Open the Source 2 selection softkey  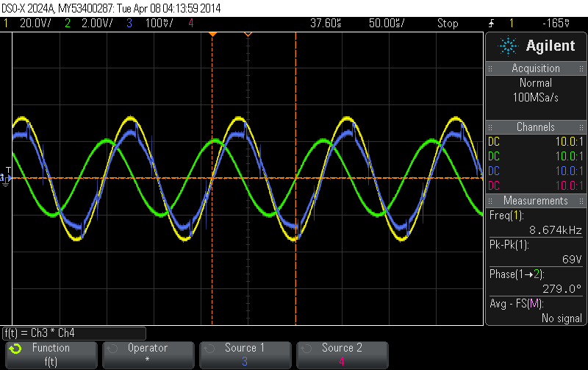pos(342,355)
